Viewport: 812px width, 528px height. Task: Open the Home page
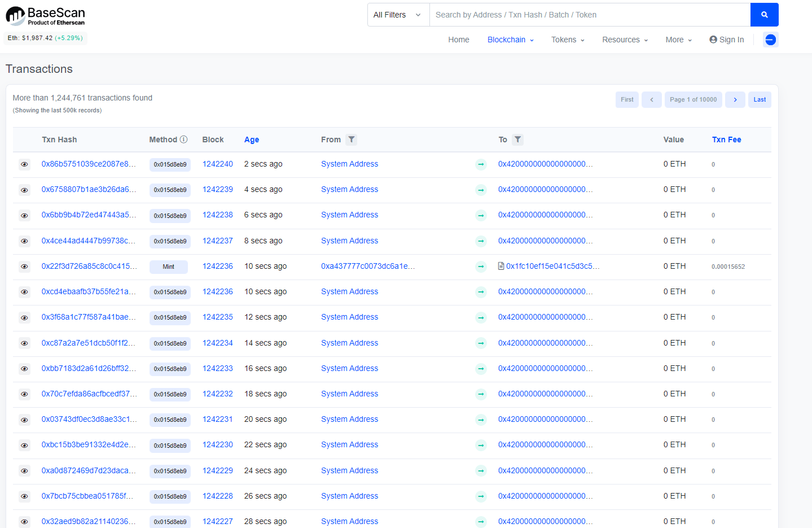(459, 40)
